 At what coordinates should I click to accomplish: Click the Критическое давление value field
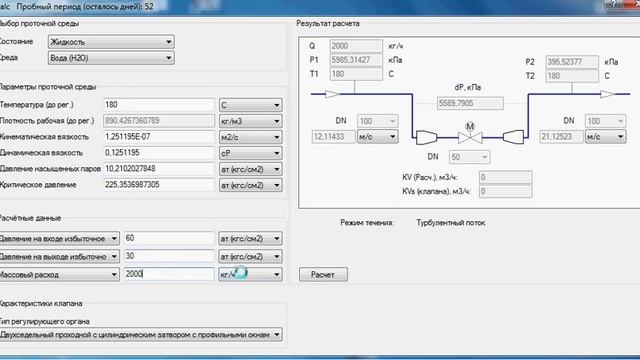[x=159, y=185]
